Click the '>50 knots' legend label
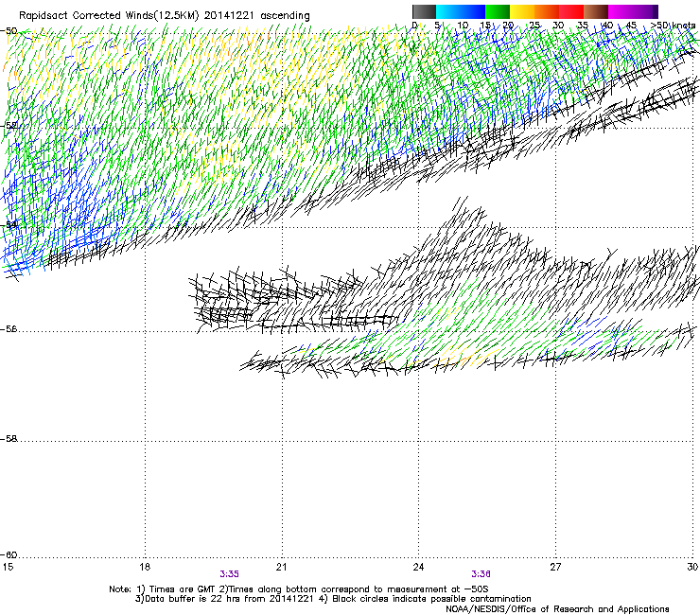Screen dimensions: 700x615 pyautogui.click(x=673, y=26)
